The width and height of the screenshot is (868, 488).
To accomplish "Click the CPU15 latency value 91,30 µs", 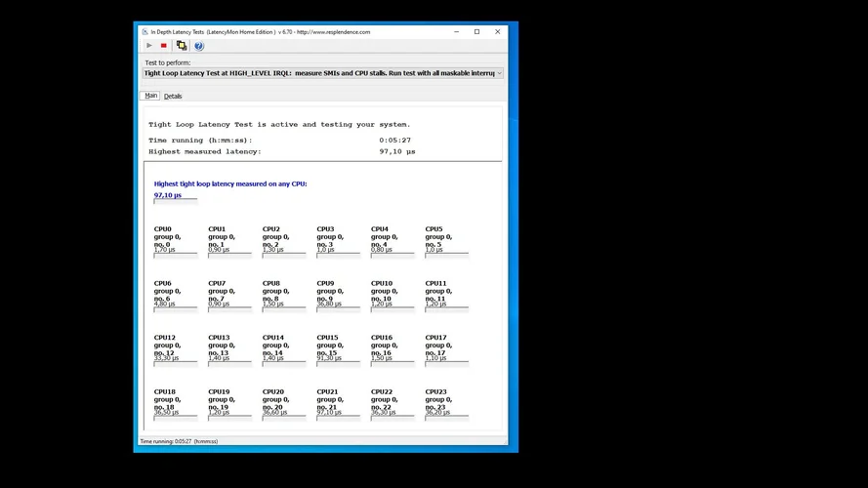I will point(329,358).
